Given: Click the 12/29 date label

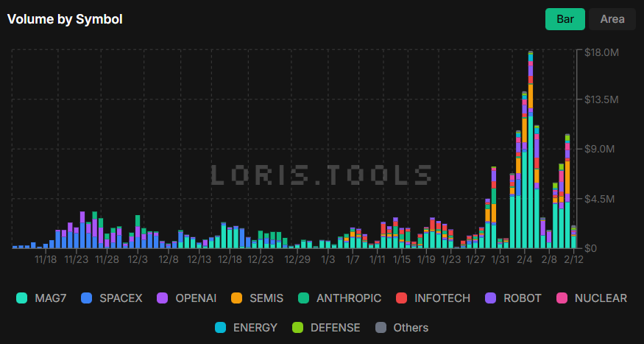Looking at the screenshot, I should (x=297, y=259).
